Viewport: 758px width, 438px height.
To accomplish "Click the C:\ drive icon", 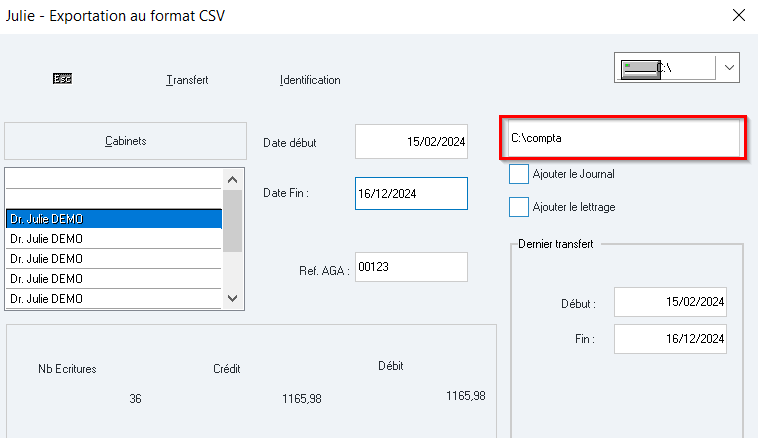I will click(x=640, y=69).
